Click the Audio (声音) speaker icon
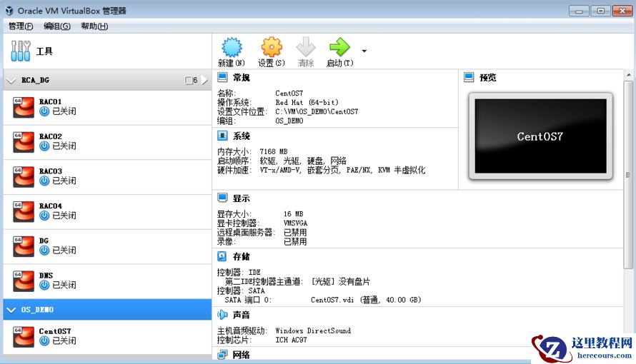Screen dimensions: 636x364 coord(222,315)
